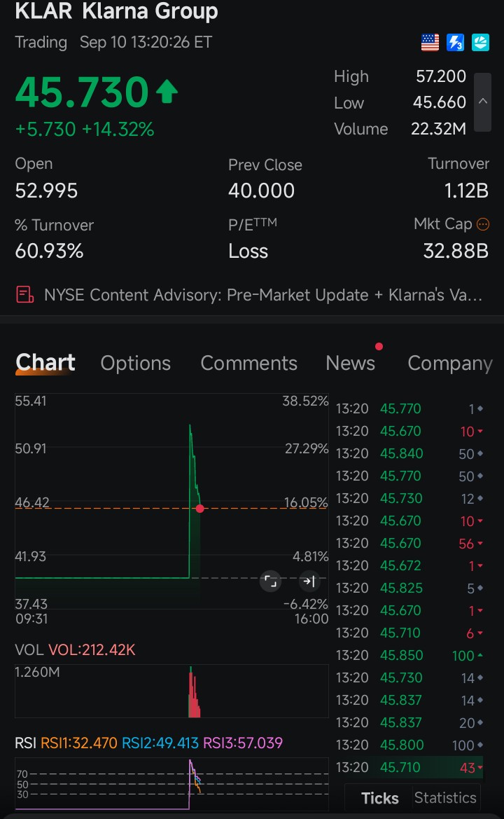Tap the highlighted tick row with volume 43
This screenshot has width=504, height=819.
[409, 767]
